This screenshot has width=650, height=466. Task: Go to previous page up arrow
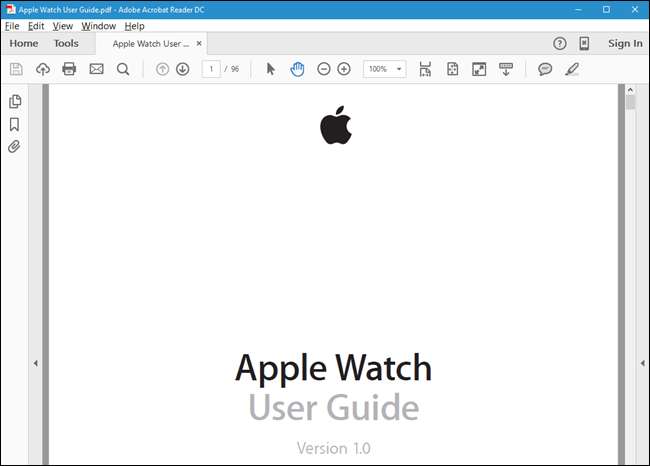click(162, 69)
